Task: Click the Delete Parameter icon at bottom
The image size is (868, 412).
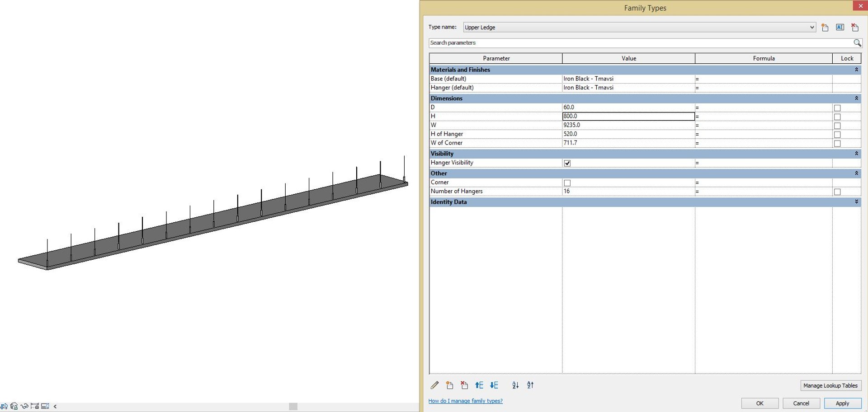Action: coord(464,385)
